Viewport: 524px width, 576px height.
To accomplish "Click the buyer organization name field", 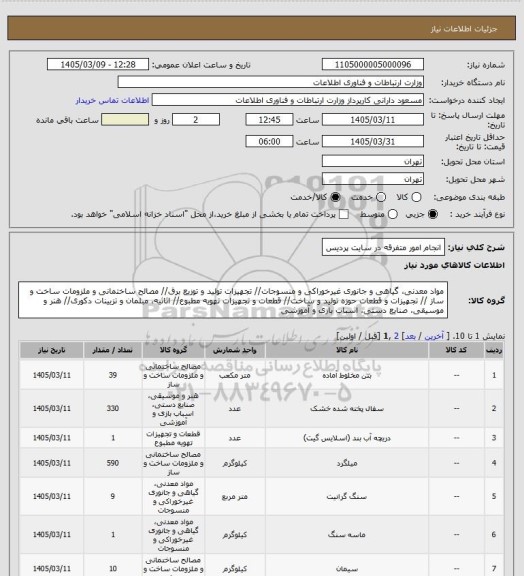I will (270, 82).
